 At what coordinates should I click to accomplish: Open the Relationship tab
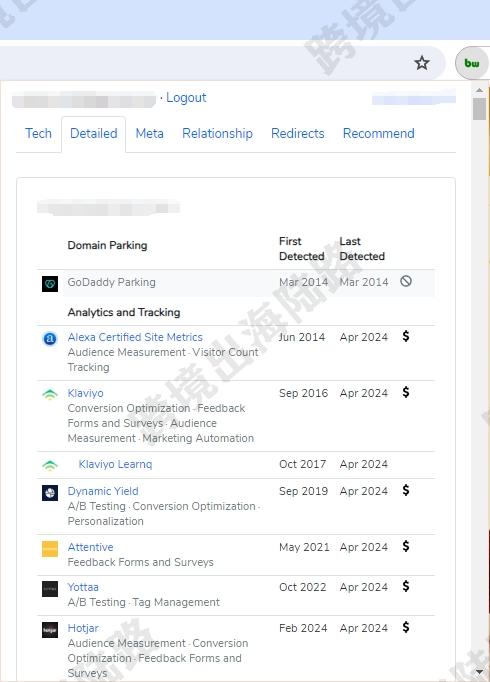[217, 134]
